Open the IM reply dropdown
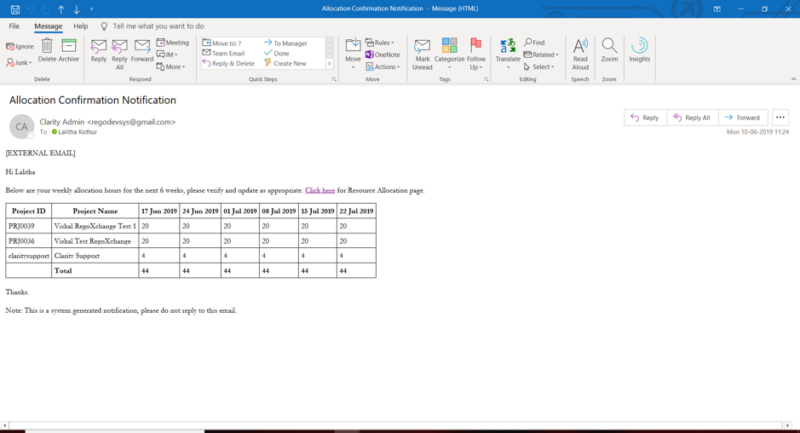Viewport: 800px width, 433px height. click(x=167, y=55)
